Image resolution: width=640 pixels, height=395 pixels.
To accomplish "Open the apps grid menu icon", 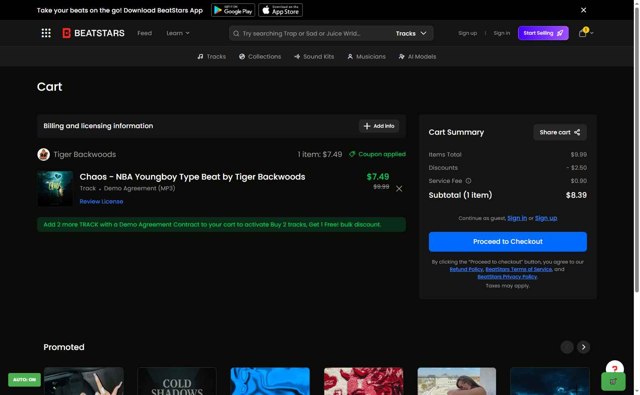I will point(46,33).
